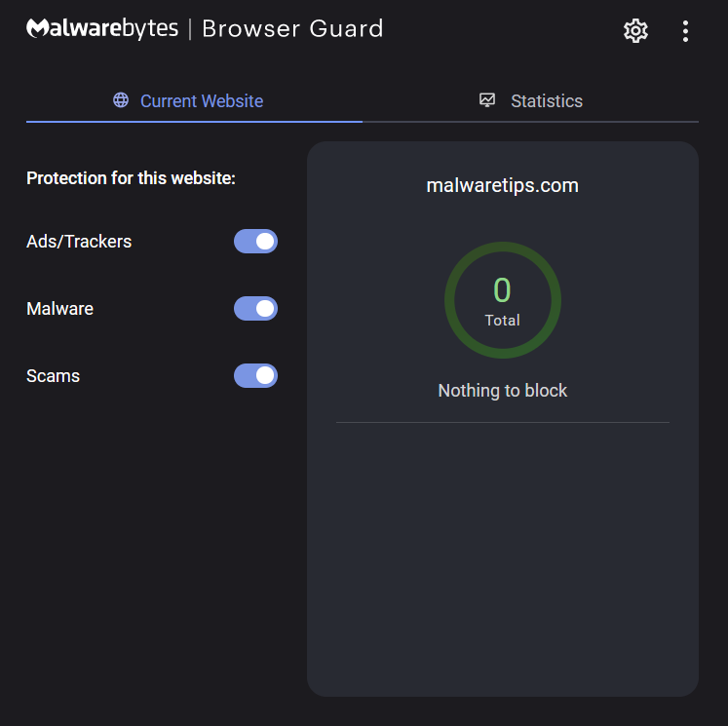Click the Scams label text
This screenshot has width=728, height=726.
(x=54, y=376)
